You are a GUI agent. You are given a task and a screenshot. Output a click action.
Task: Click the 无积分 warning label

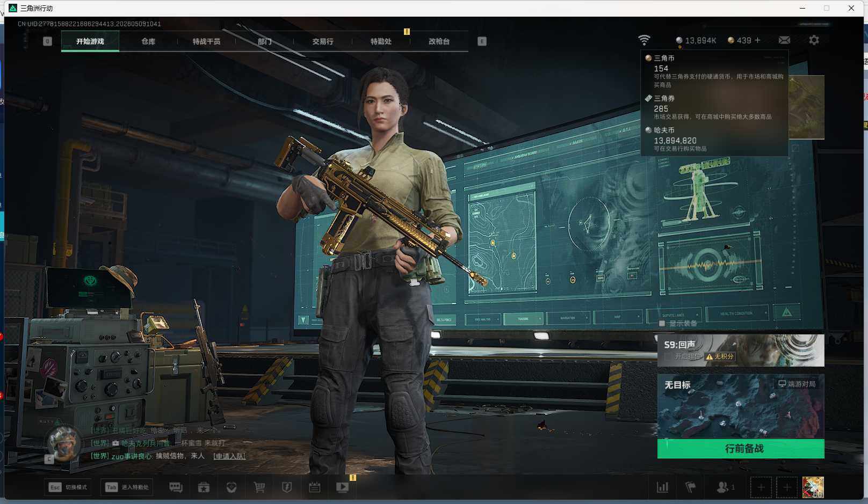tap(720, 356)
